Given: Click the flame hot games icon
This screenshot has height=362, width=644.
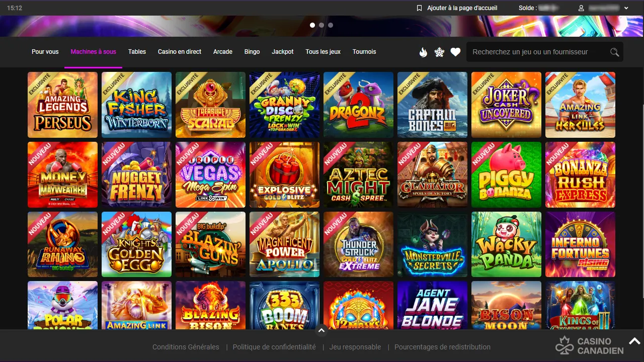Looking at the screenshot, I should click(423, 52).
